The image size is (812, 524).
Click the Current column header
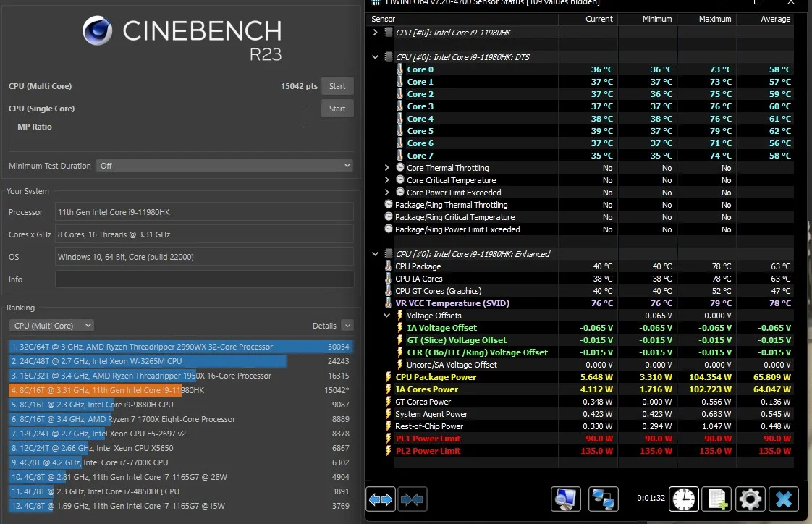(x=599, y=19)
